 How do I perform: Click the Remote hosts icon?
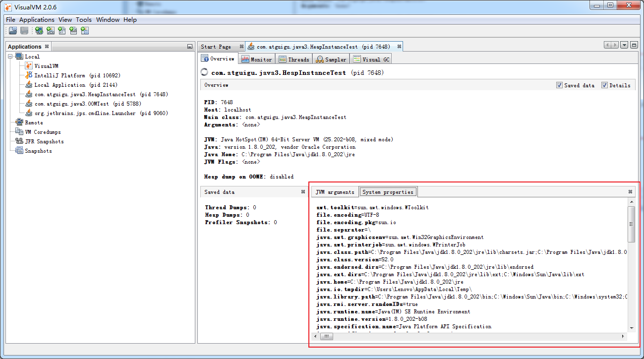(x=19, y=122)
